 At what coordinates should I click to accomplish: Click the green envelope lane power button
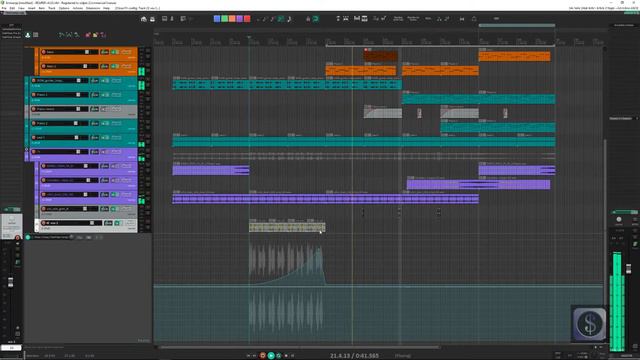coord(28,237)
